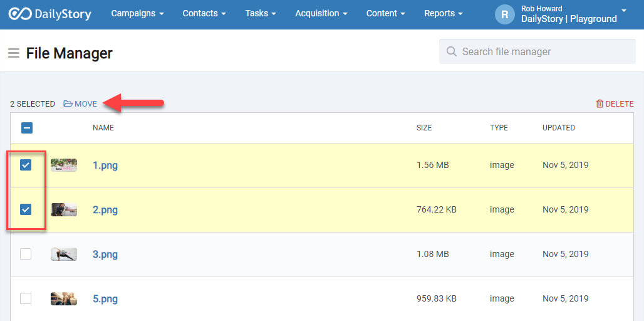Open the Rob Howard account dropdown

tap(569, 14)
